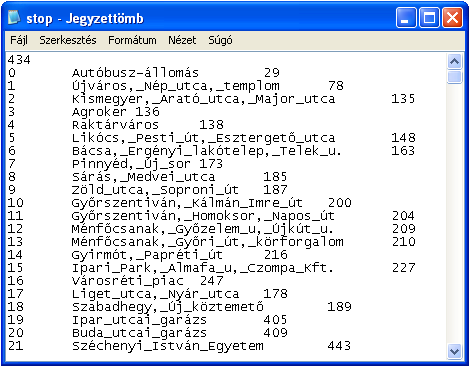Open the Formátum menu
This screenshot has width=471, height=368.
point(132,40)
